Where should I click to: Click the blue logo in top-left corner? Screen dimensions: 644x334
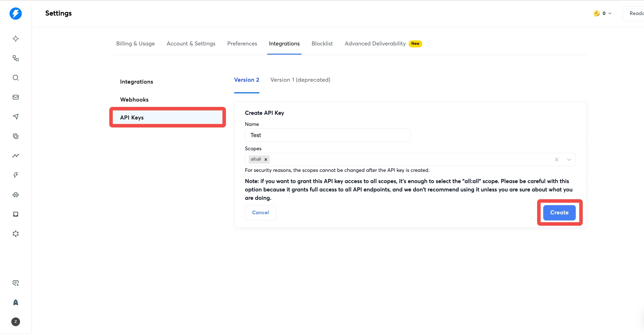(x=16, y=14)
